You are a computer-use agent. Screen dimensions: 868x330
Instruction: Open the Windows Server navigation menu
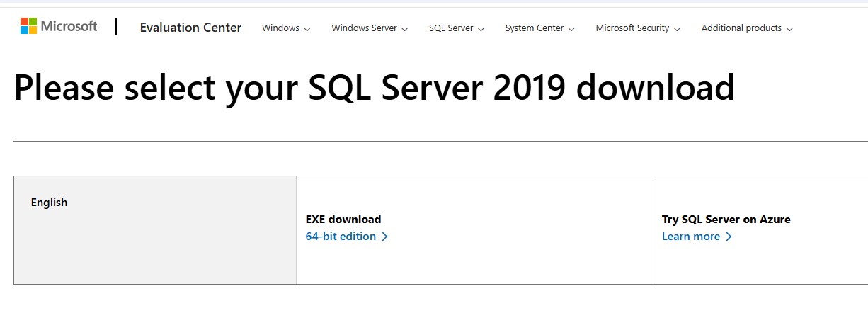pyautogui.click(x=370, y=28)
